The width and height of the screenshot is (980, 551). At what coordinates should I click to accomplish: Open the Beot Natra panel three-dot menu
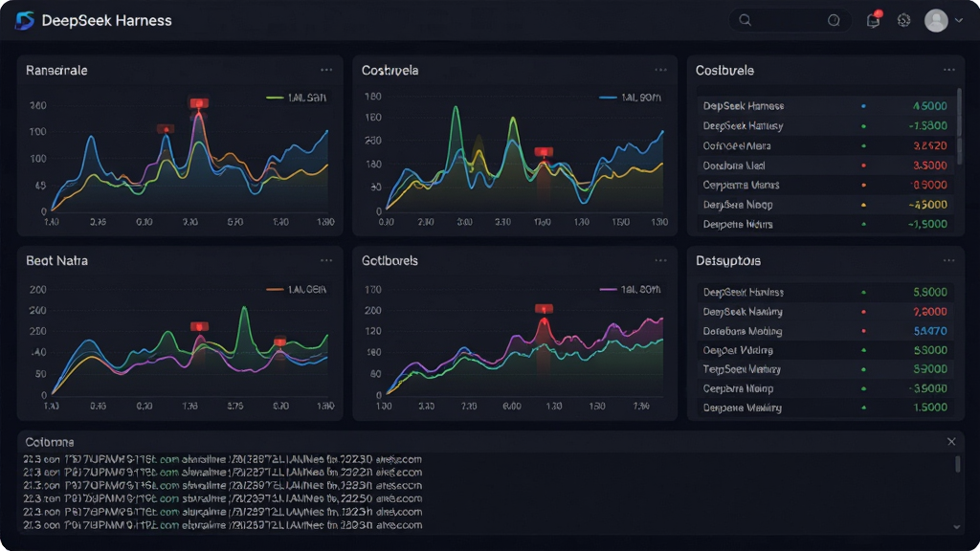tap(326, 260)
